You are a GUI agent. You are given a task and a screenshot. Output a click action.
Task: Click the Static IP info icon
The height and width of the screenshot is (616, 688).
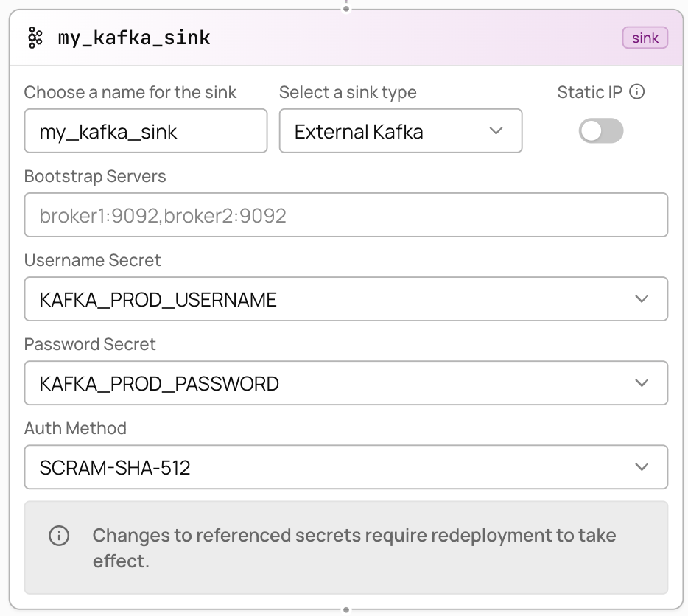coord(636,92)
